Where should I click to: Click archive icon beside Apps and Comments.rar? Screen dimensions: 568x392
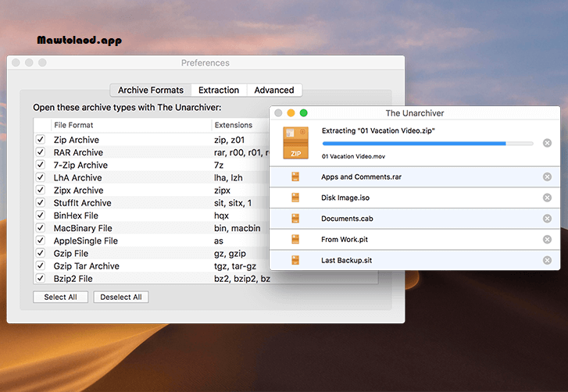coord(295,176)
